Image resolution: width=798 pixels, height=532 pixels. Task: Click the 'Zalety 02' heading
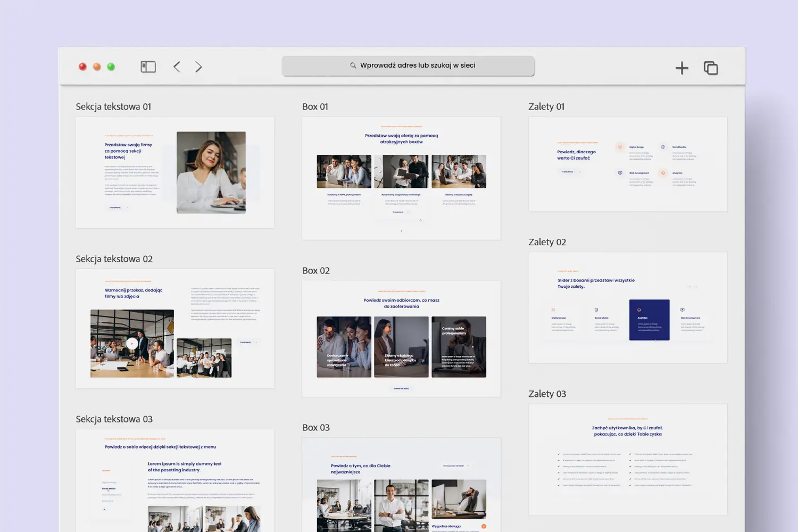coord(547,242)
